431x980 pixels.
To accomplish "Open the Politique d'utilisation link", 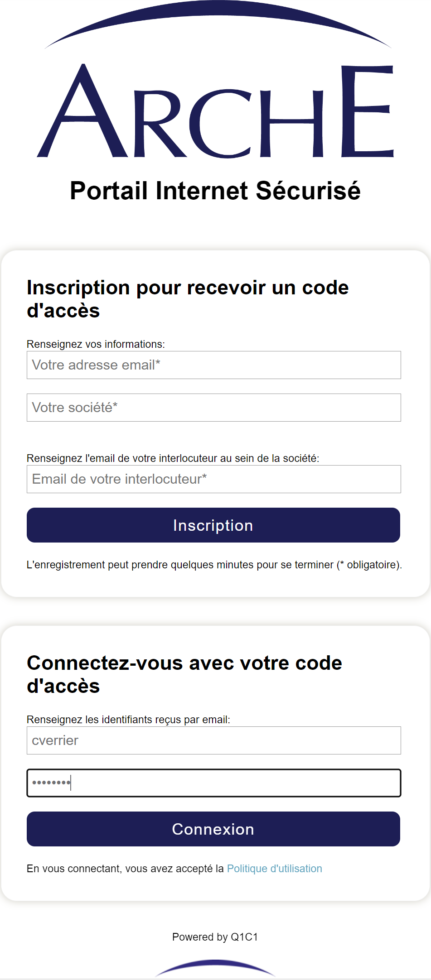I will (x=274, y=869).
